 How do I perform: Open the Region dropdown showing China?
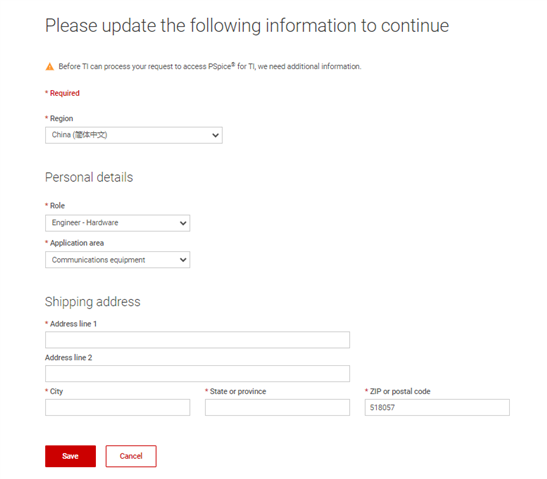coord(134,135)
